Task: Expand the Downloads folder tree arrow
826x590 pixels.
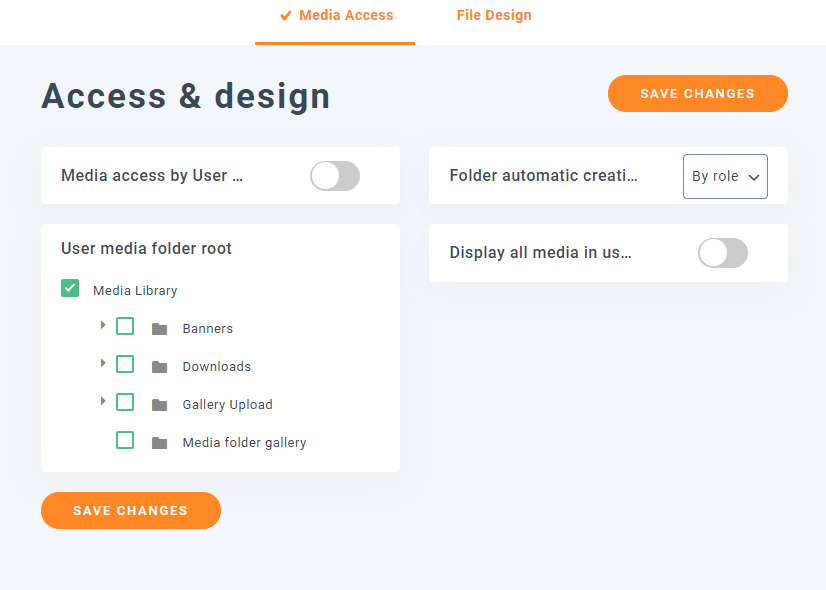Action: (103, 363)
